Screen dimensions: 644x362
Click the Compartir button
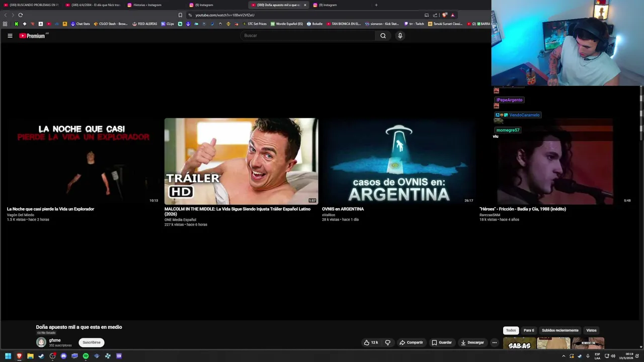pos(412,342)
